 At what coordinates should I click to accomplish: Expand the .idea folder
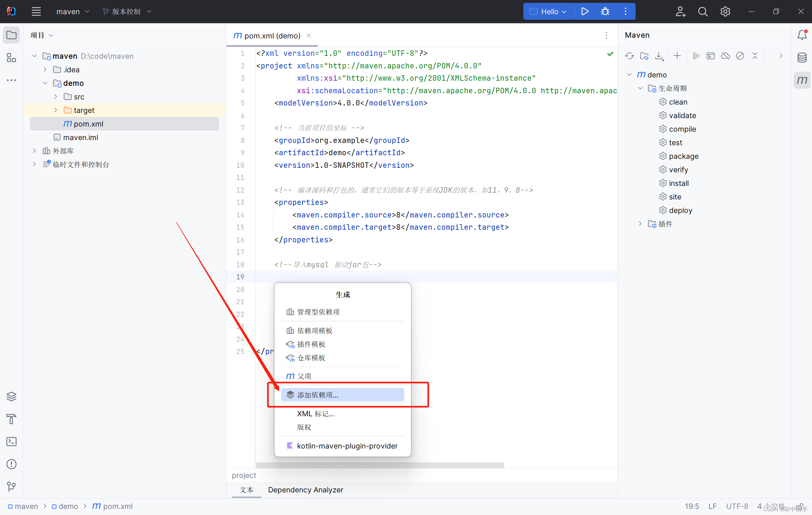(45, 69)
